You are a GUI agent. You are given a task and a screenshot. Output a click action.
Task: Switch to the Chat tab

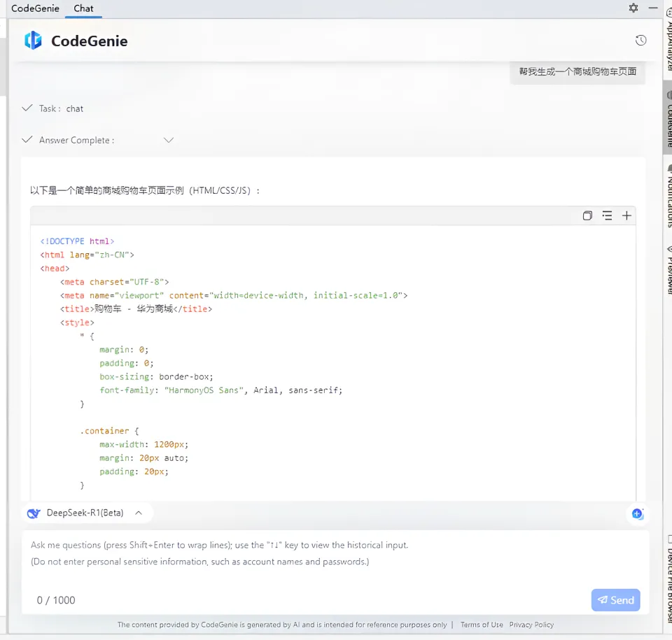[83, 8]
